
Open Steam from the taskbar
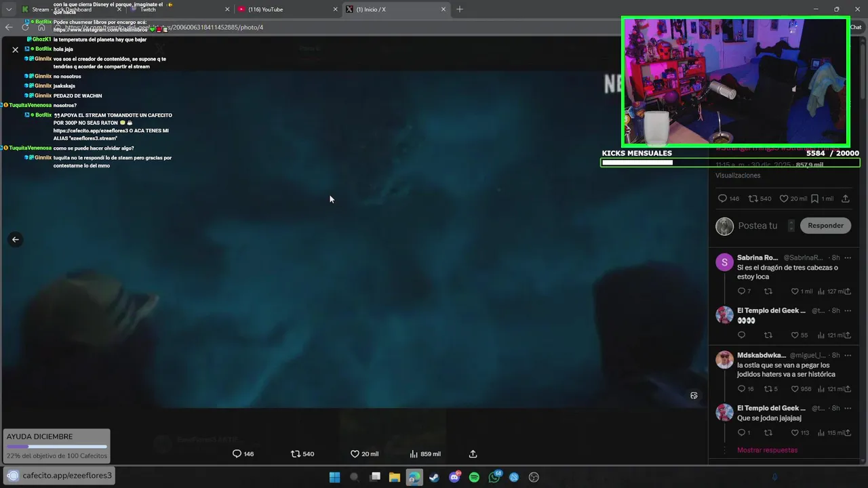(434, 477)
